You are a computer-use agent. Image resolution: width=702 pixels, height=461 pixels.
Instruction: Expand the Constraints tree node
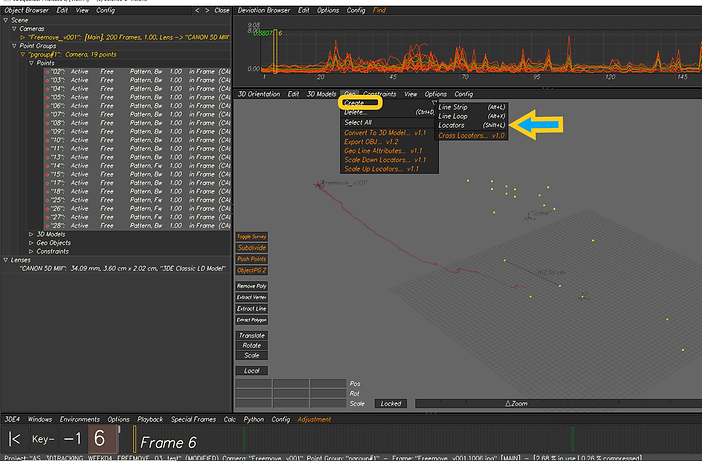click(31, 251)
